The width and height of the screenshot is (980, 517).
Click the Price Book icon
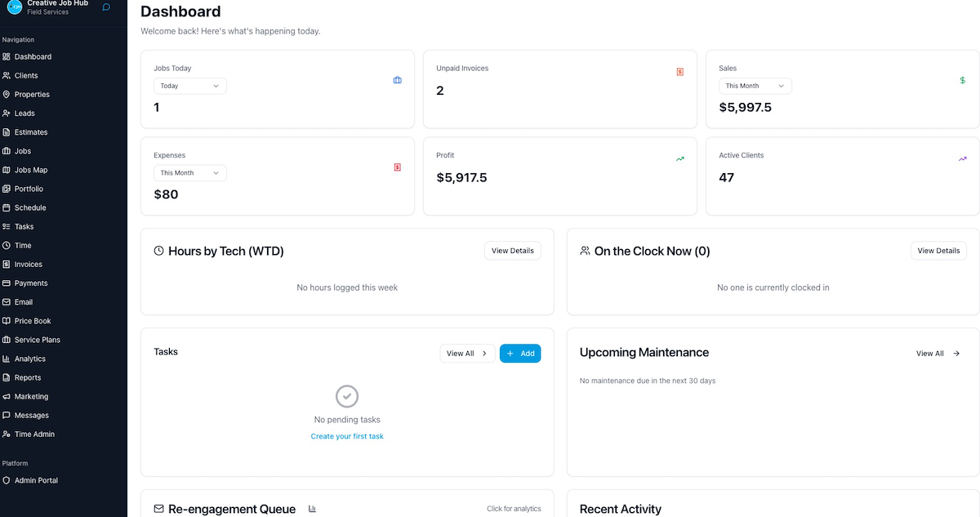tap(8, 320)
